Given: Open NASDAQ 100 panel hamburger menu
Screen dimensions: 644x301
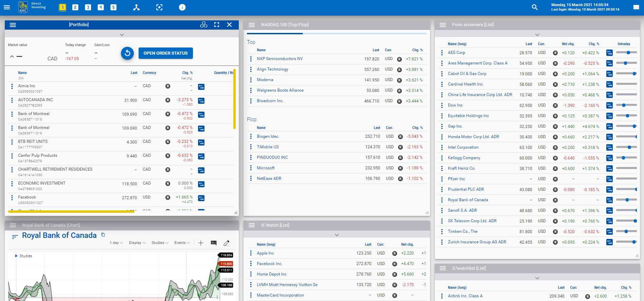Looking at the screenshot, I should click(252, 25).
